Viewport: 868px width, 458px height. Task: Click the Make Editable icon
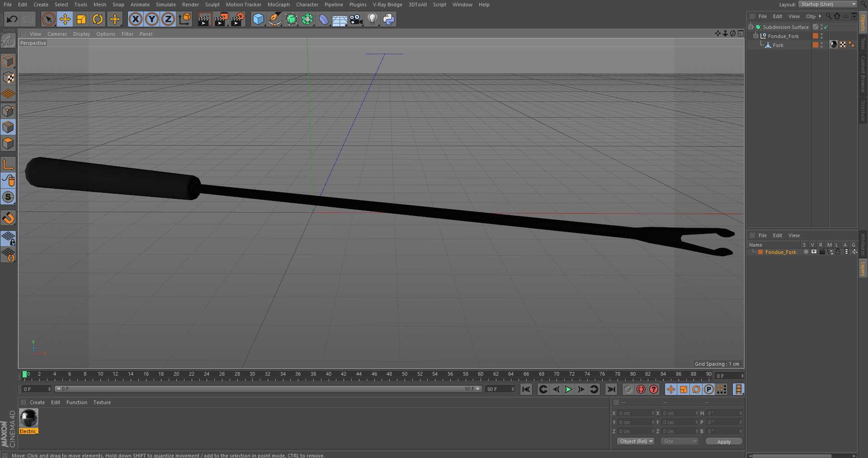click(x=8, y=41)
